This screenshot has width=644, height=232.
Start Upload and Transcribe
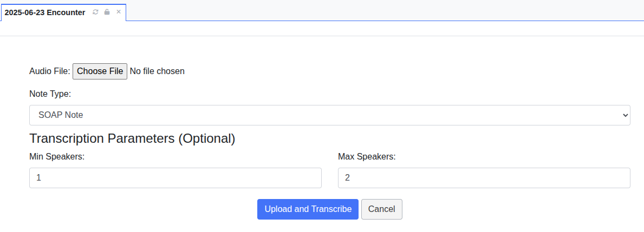pyautogui.click(x=308, y=209)
